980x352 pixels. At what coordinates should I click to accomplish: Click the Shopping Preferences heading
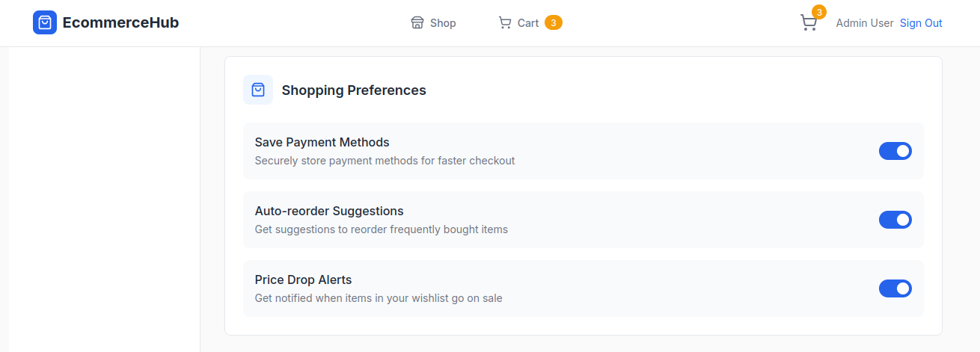point(354,90)
